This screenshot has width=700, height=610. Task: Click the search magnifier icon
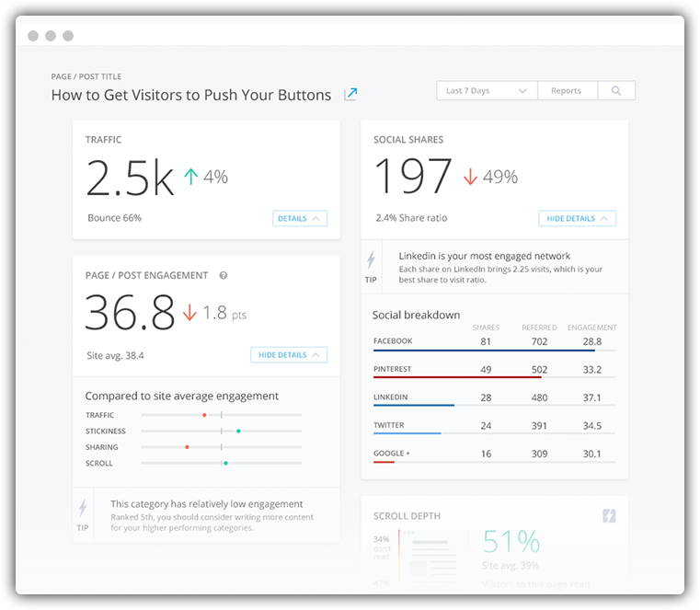(x=616, y=91)
